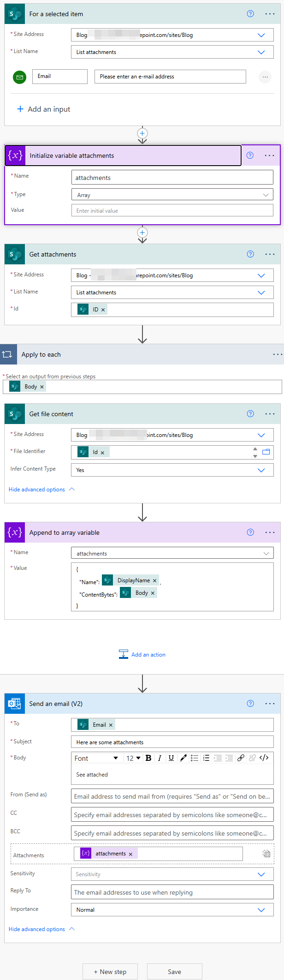The height and width of the screenshot is (980, 284).
Task: Remove the DisplayName token from the value
Action: tap(154, 581)
